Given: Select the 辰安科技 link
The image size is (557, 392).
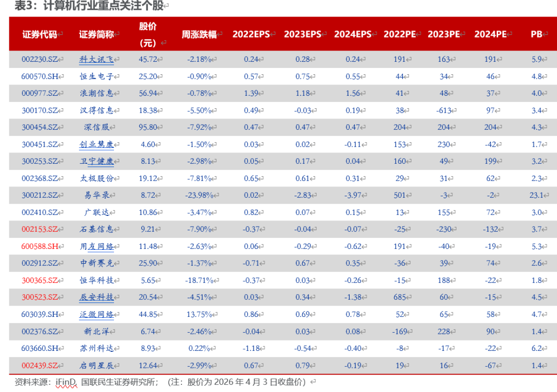Looking at the screenshot, I should (x=96, y=297).
